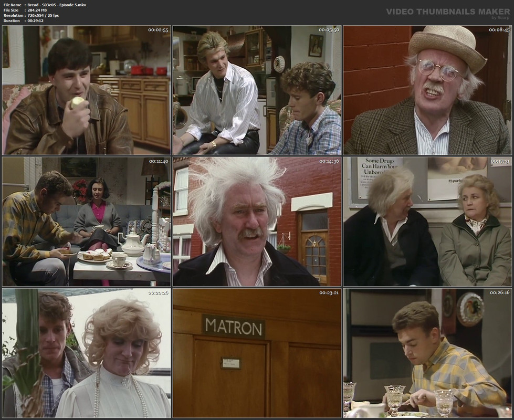The width and height of the screenshot is (514, 420).
Task: Open the thumbnail at 00:08:45
Action: 427,90
